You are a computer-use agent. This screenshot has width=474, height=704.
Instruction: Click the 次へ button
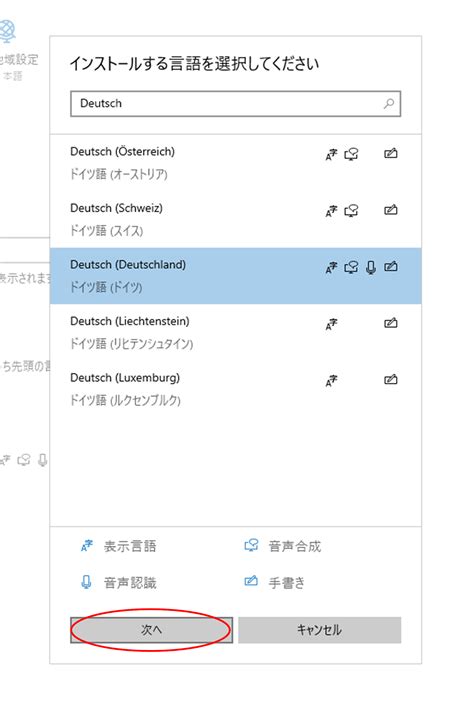point(151,630)
